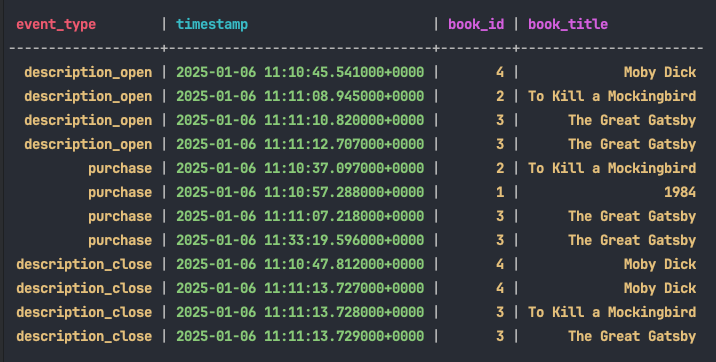
Task: Click description_close in the 11:11:13.728000 row
Action: click(84, 312)
